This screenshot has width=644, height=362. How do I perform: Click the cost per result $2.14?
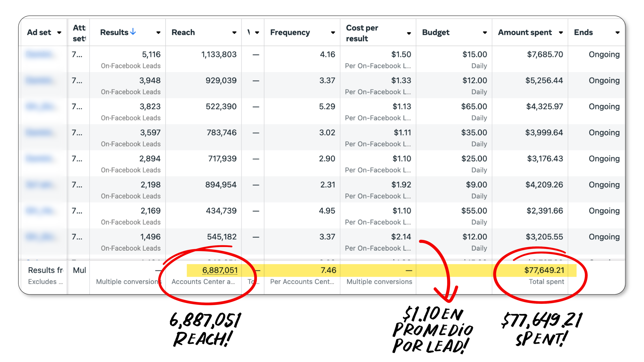tap(401, 237)
